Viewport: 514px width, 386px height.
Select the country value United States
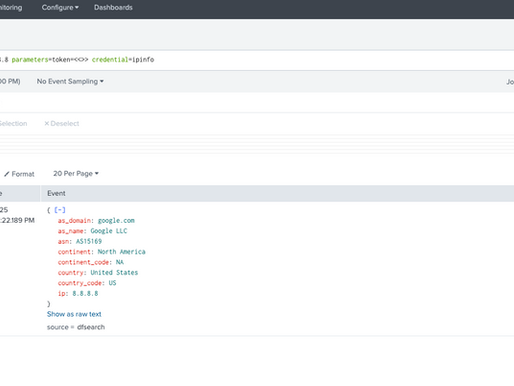coord(114,272)
